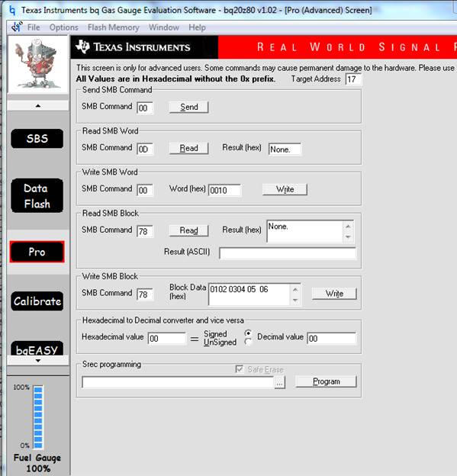This screenshot has width=457, height=476.
Task: Click Read SMB Word command field
Action: pyautogui.click(x=145, y=149)
